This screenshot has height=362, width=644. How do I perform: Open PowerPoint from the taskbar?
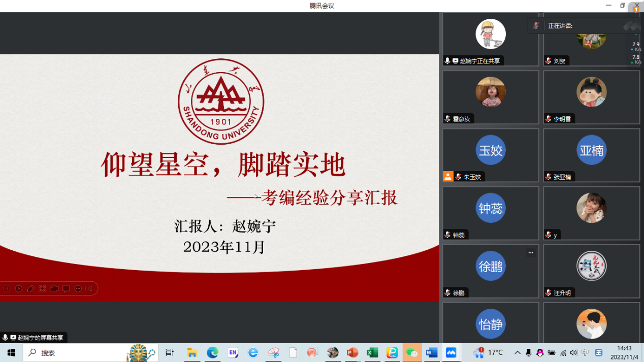pos(352,352)
